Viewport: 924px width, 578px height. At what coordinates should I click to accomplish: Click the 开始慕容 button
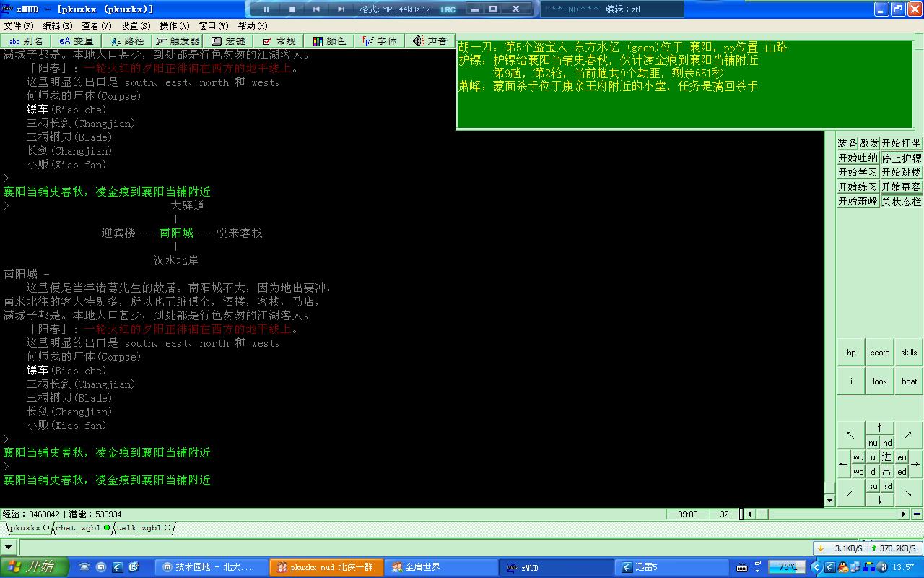pyautogui.click(x=902, y=187)
